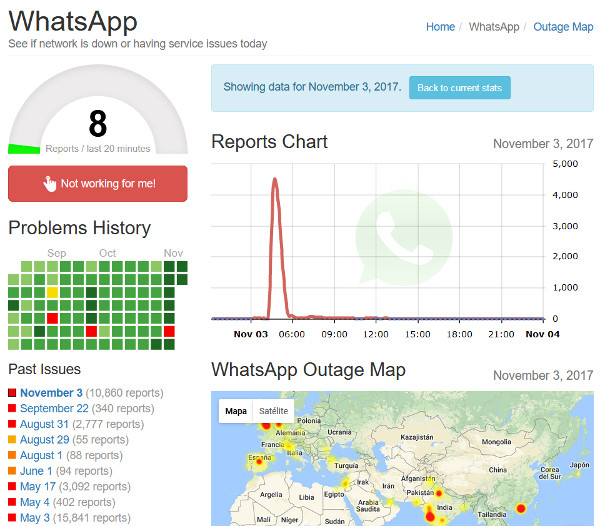Screen dimensions: 600x526
Task: Open the August 29 past issue
Action: pyautogui.click(x=45, y=440)
